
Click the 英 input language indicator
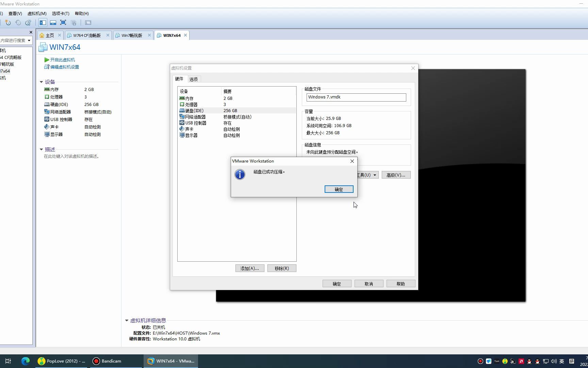point(562,361)
